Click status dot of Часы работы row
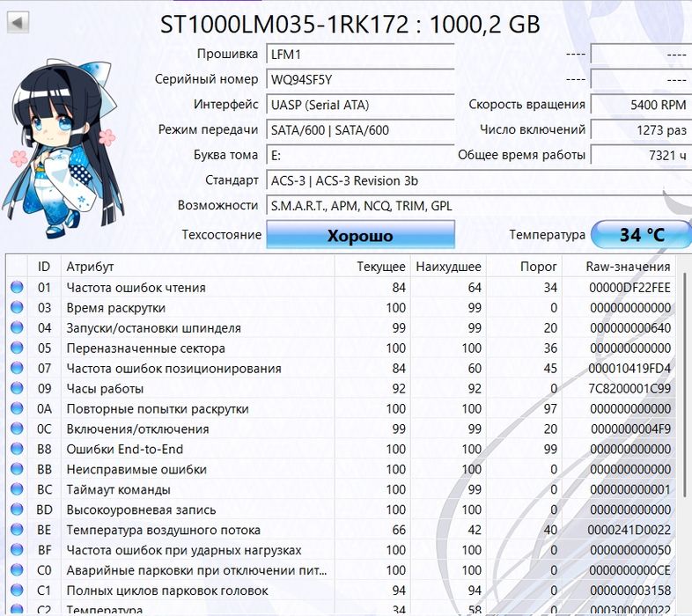Image resolution: width=692 pixels, height=616 pixels. click(x=17, y=388)
